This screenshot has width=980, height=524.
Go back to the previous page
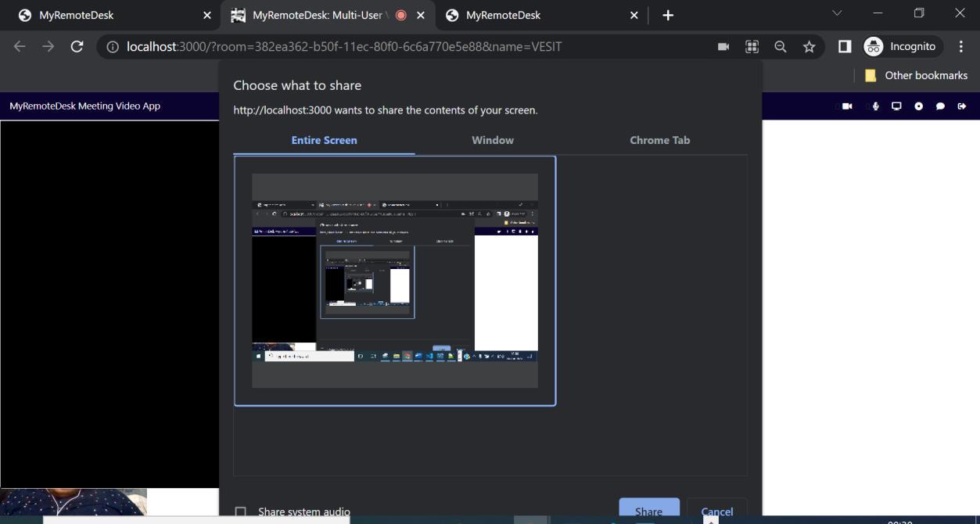[20, 47]
